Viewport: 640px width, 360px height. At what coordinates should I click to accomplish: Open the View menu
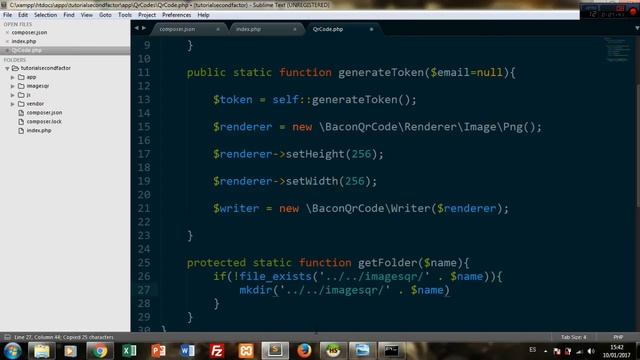click(87, 15)
